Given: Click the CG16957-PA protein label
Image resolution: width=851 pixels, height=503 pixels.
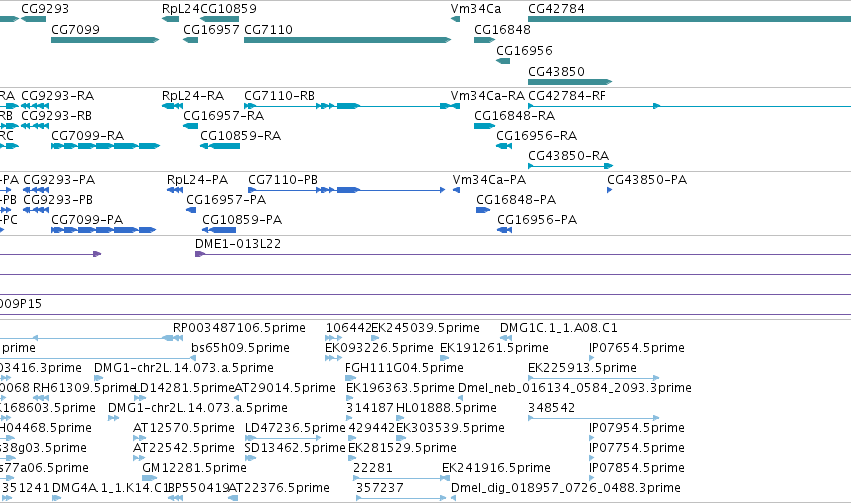Looking at the screenshot, I should point(226,200).
